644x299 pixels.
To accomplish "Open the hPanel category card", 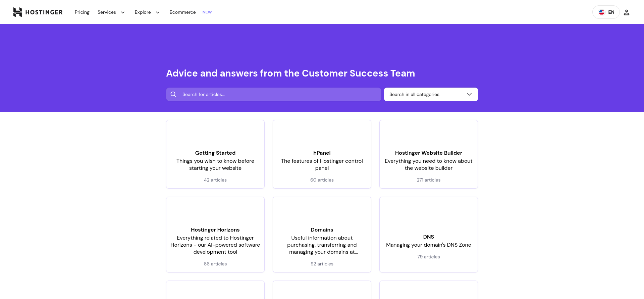I will tap(322, 154).
